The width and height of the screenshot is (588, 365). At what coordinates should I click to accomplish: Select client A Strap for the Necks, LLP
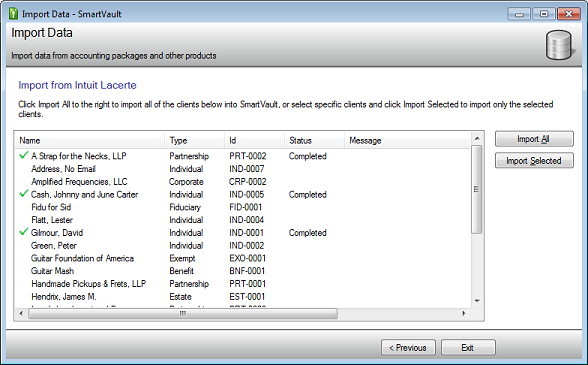(x=79, y=156)
